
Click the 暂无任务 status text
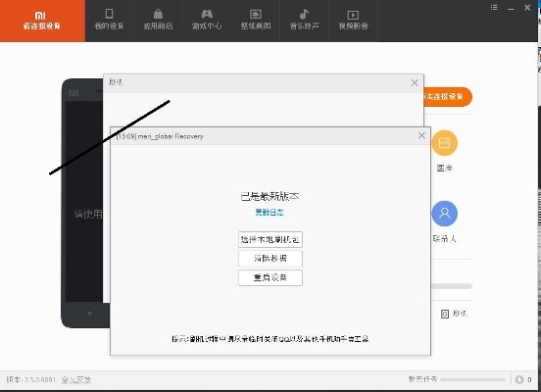tap(422, 379)
